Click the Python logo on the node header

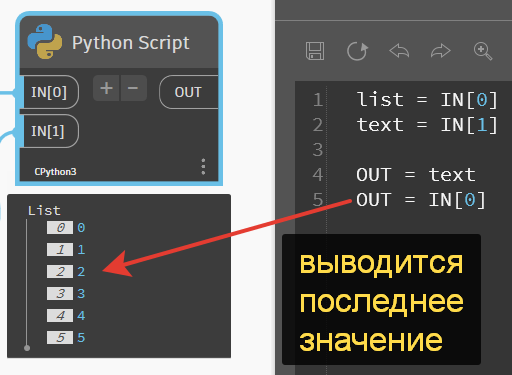click(45, 41)
